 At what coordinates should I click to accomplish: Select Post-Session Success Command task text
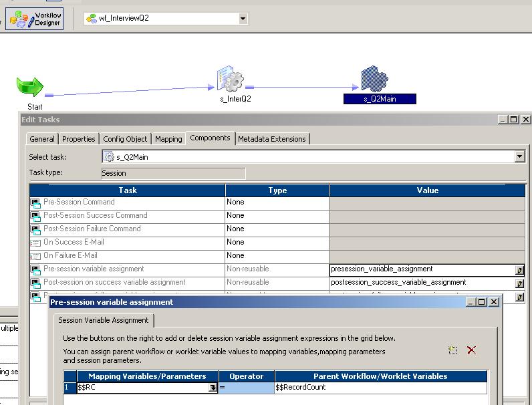click(96, 215)
